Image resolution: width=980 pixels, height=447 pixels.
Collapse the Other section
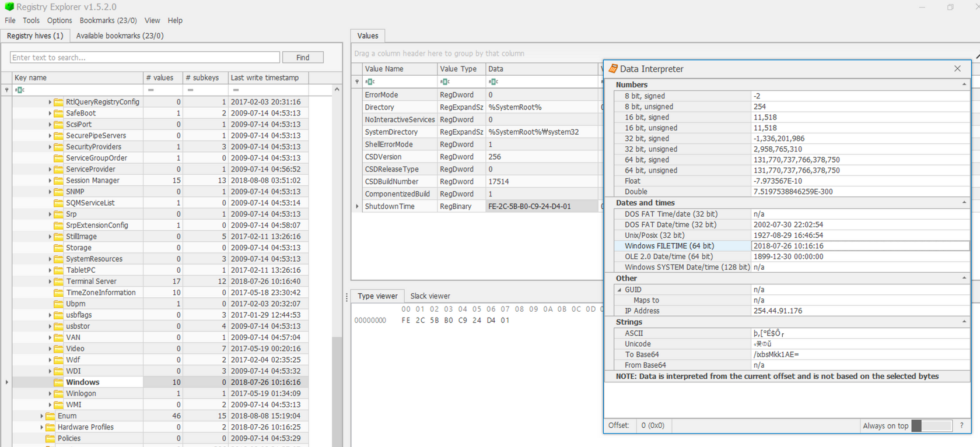click(964, 278)
